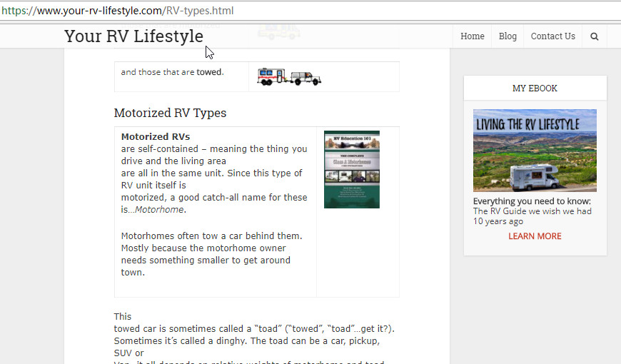This screenshot has height=364, width=621.
Task: Click the 'Everything you need to know:' text
Action: [x=532, y=201]
